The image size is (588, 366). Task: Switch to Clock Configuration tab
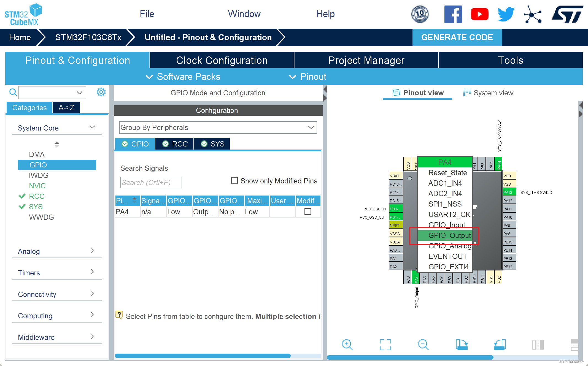(x=222, y=60)
